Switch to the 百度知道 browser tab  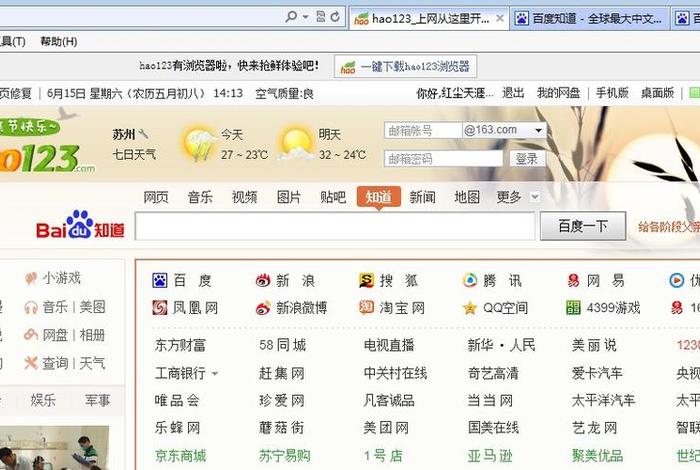pos(589,19)
